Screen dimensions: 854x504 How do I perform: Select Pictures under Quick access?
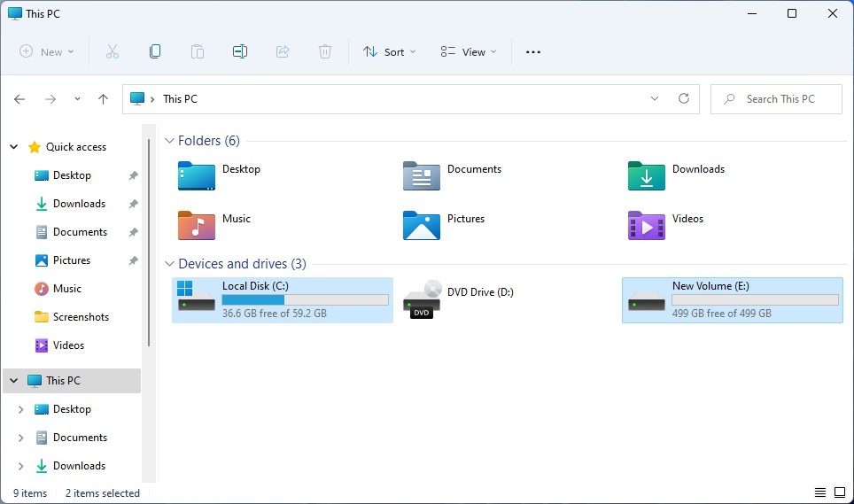point(72,260)
